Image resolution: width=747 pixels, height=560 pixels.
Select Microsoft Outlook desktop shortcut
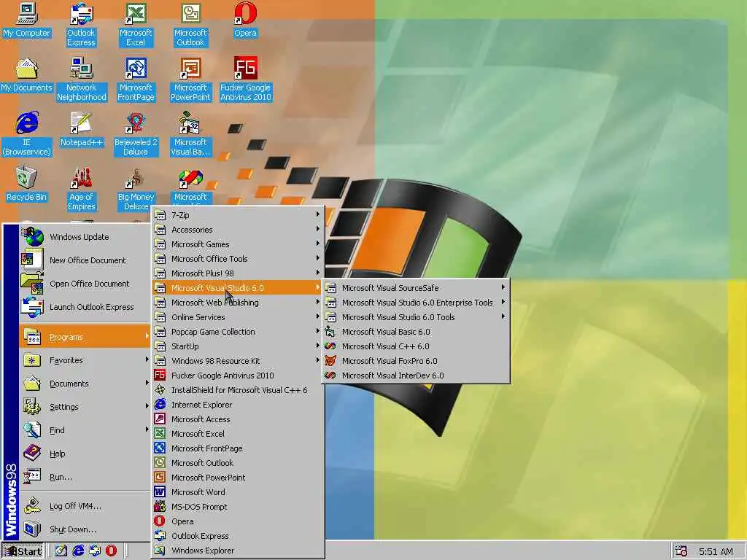pos(190,25)
